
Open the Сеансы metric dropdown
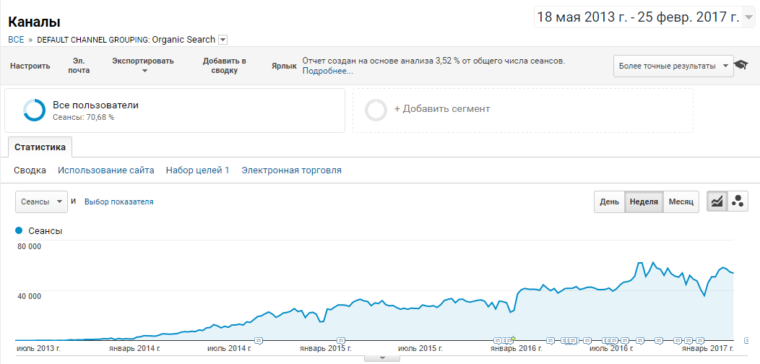click(41, 202)
